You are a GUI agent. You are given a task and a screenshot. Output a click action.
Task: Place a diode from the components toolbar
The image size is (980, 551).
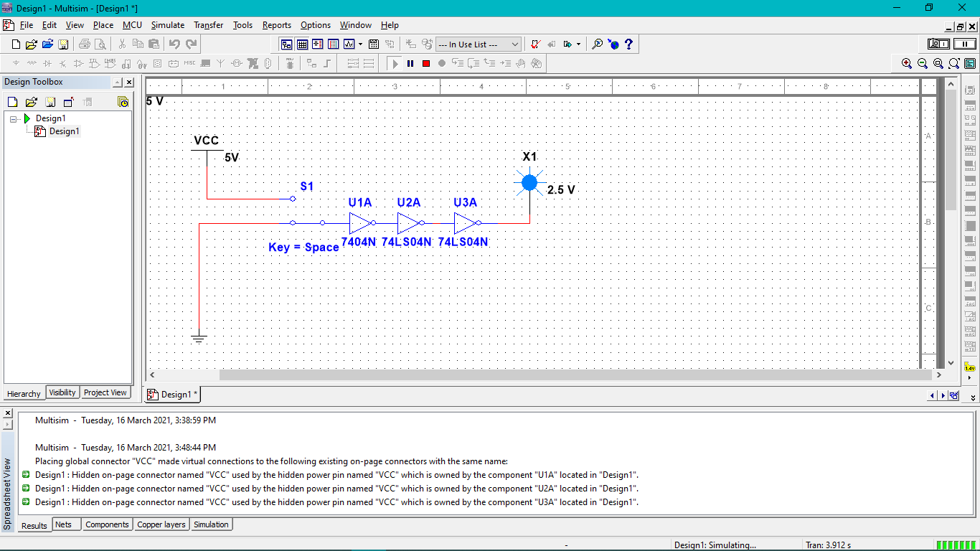pyautogui.click(x=47, y=63)
